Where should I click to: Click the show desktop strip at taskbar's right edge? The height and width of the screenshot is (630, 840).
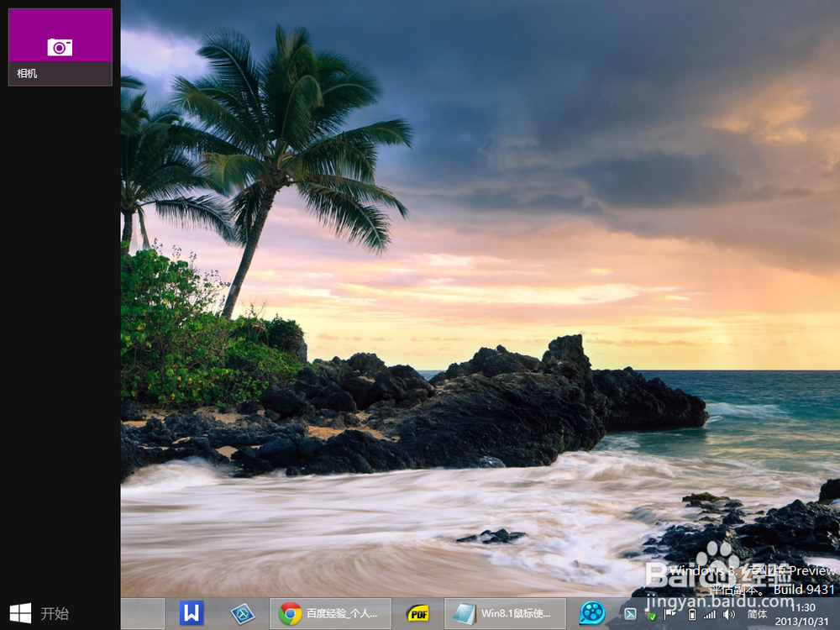[838, 615]
